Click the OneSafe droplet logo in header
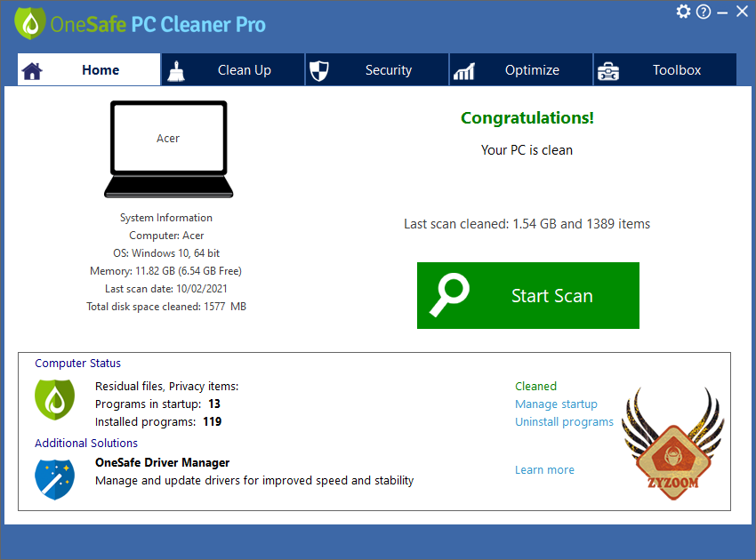 pyautogui.click(x=30, y=22)
